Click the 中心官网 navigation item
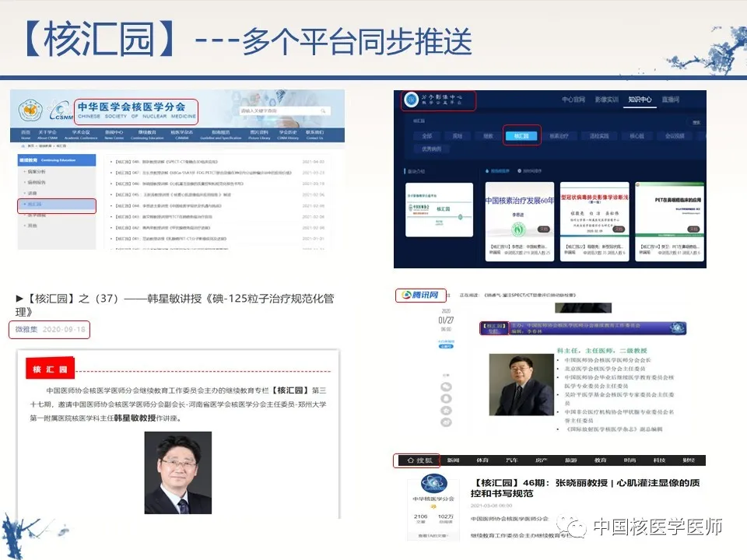This screenshot has height=560, width=747. pos(574,100)
